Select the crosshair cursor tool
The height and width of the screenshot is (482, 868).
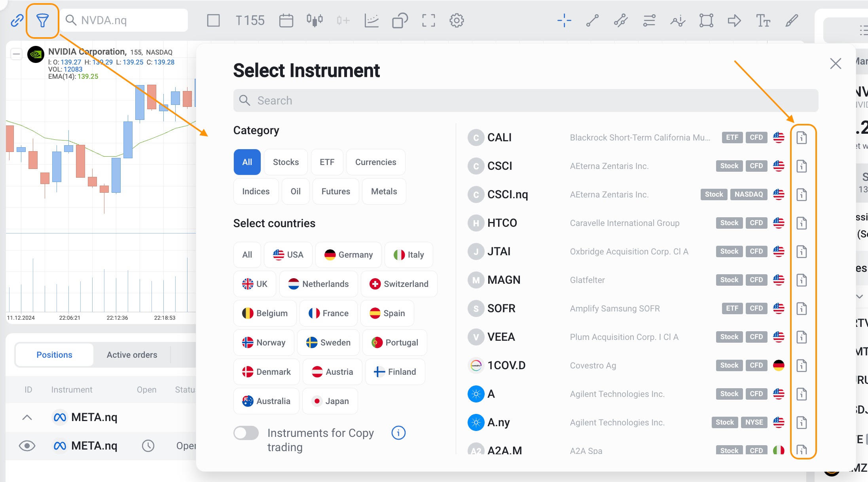click(564, 21)
